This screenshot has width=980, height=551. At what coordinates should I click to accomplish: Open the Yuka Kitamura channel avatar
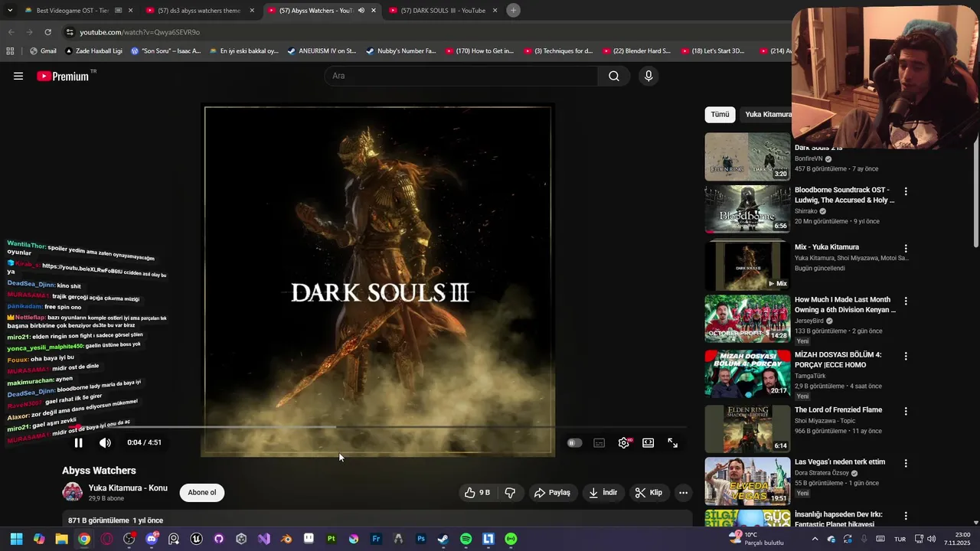click(72, 492)
